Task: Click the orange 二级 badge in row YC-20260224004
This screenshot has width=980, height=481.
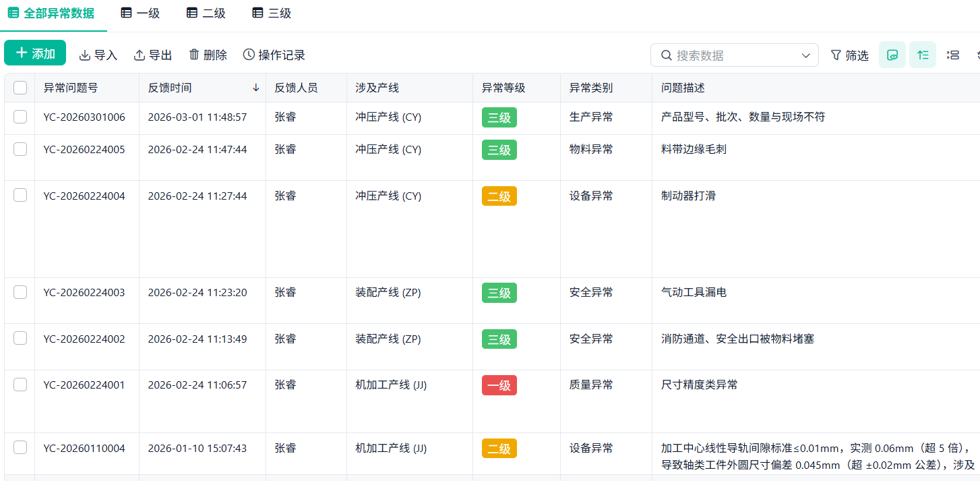Action: (x=499, y=196)
